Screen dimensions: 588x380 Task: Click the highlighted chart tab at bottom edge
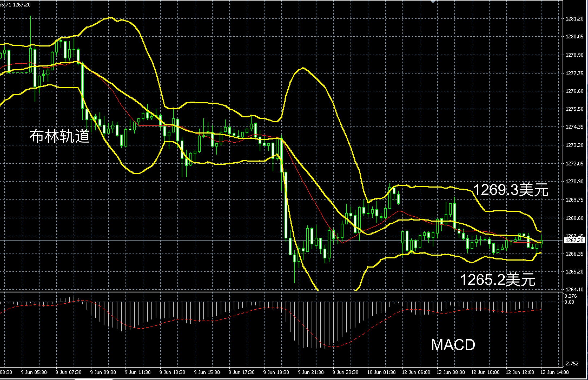coord(93,379)
